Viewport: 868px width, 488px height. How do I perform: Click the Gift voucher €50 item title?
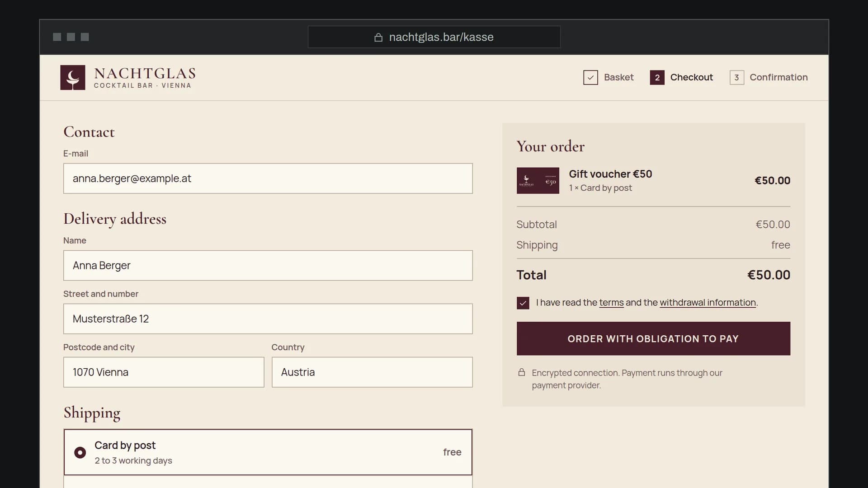coord(610,174)
